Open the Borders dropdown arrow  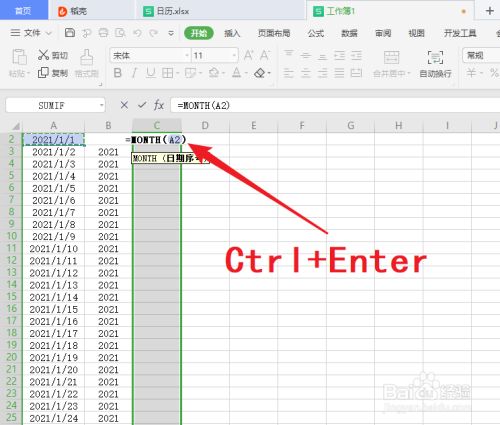click(x=177, y=73)
